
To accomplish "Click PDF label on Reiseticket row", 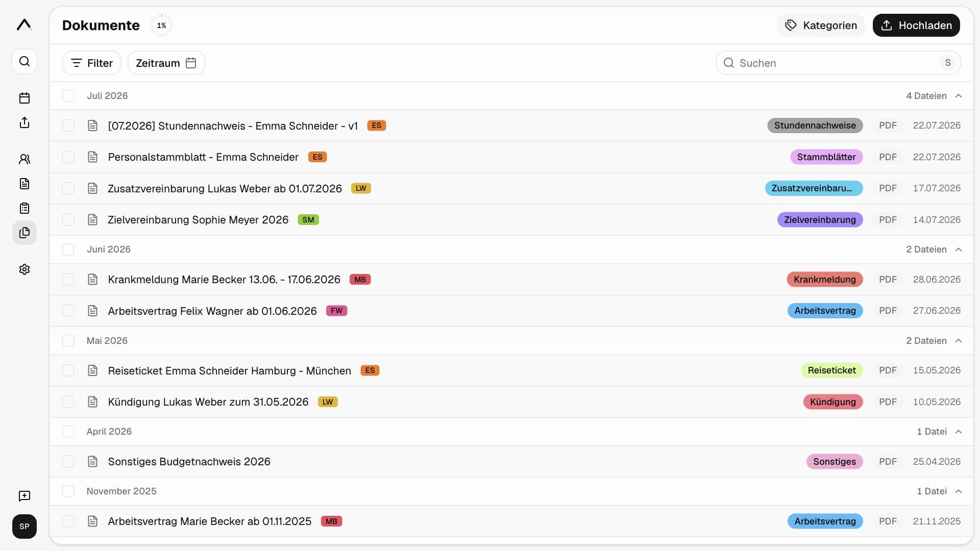I will [888, 370].
